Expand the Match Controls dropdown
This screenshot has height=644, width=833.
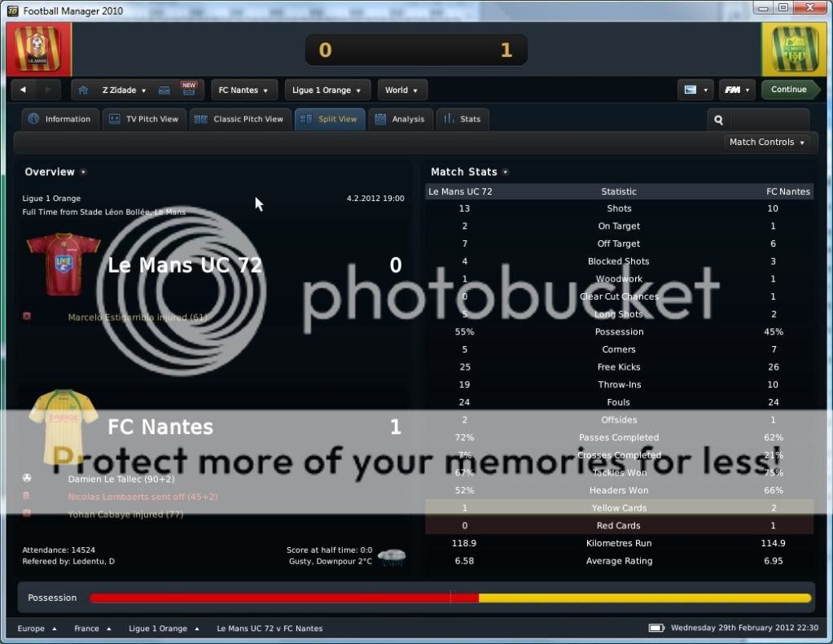pos(767,142)
